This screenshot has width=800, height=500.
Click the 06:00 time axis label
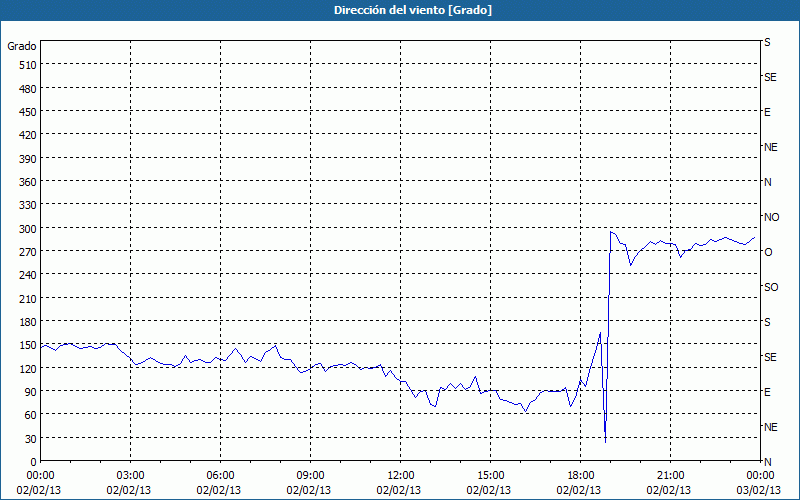point(220,476)
